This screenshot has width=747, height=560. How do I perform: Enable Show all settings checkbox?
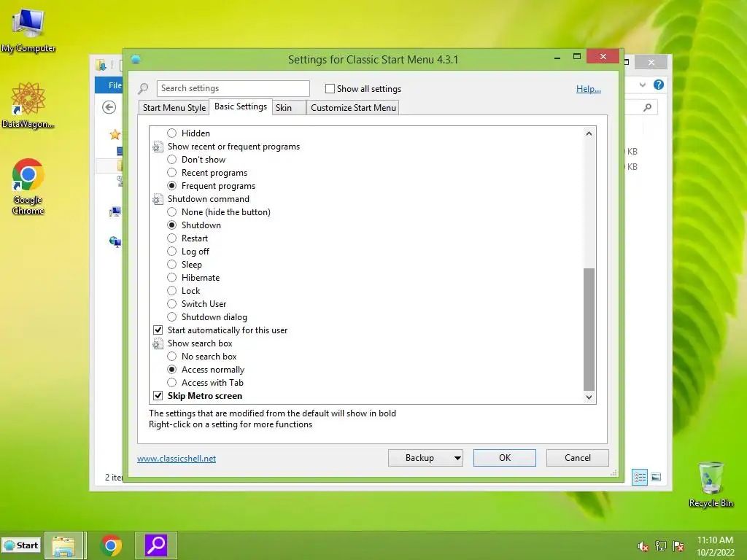[330, 88]
